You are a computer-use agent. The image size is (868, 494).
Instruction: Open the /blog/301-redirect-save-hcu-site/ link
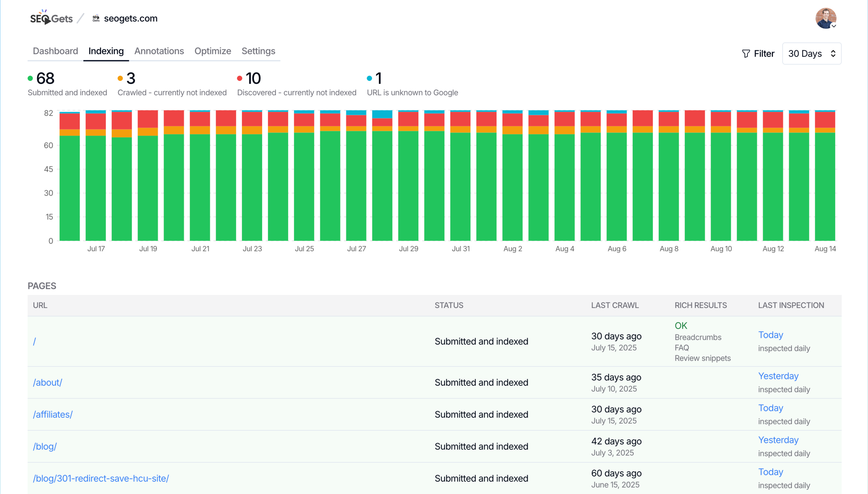pos(101,478)
